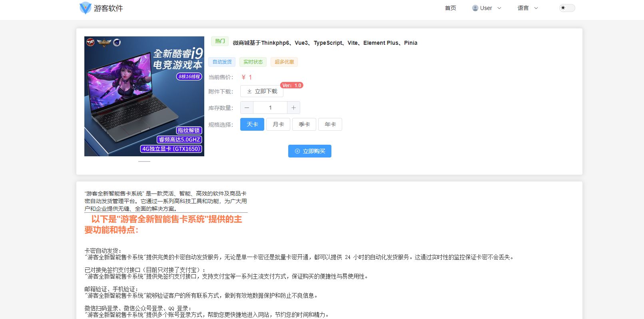Click the price value ¥ 1
The height and width of the screenshot is (319, 644).
point(247,77)
